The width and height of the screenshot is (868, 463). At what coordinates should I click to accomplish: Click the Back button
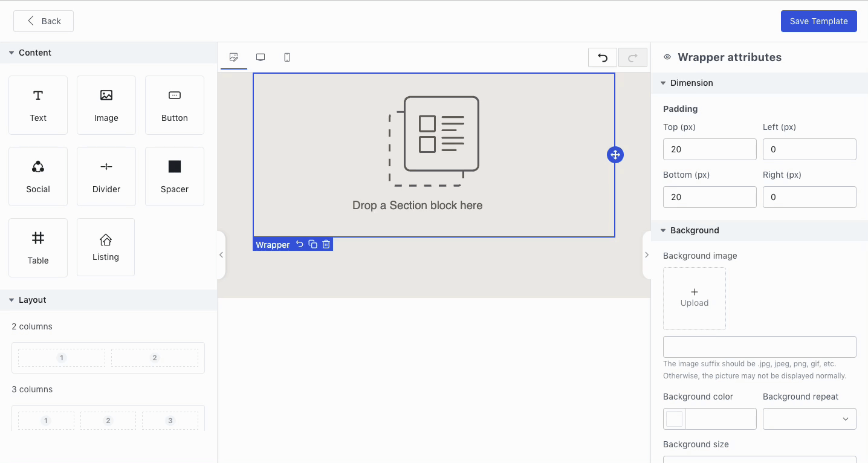click(x=44, y=21)
